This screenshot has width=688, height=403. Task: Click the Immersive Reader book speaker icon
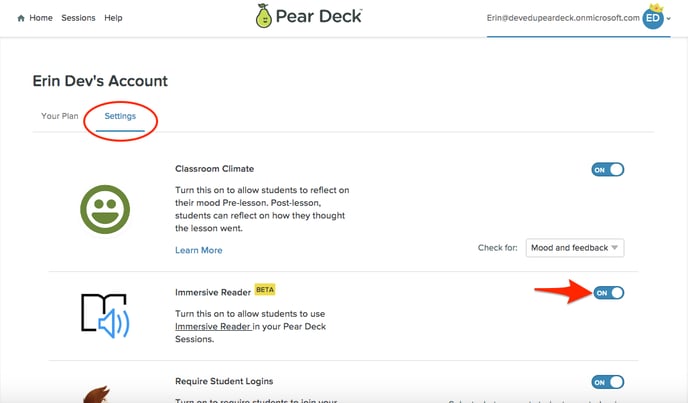coord(104,314)
